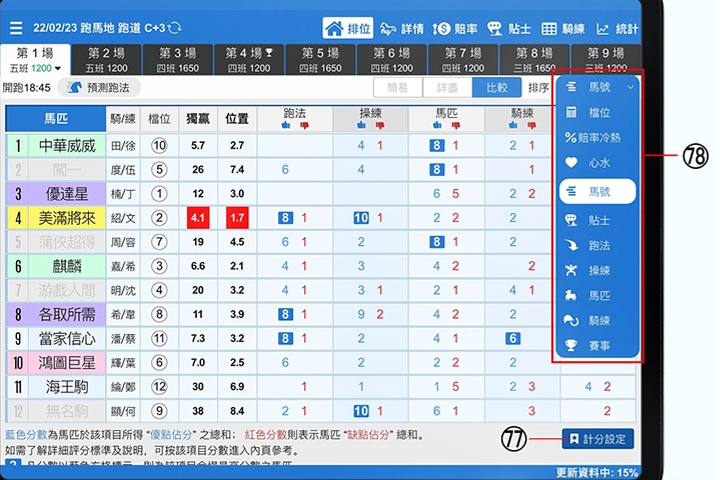The height and width of the screenshot is (480, 720).
Task: Switch to 第5場 race tab
Action: tap(320, 60)
